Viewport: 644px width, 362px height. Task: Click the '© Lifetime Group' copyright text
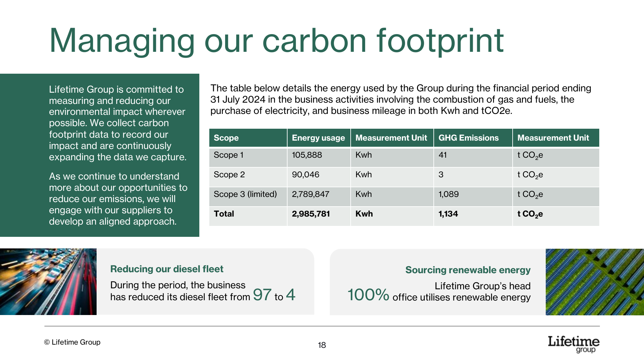coord(72,342)
